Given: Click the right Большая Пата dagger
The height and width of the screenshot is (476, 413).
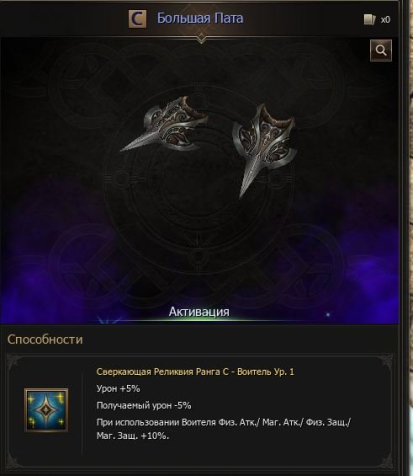Looking at the screenshot, I should [265, 150].
